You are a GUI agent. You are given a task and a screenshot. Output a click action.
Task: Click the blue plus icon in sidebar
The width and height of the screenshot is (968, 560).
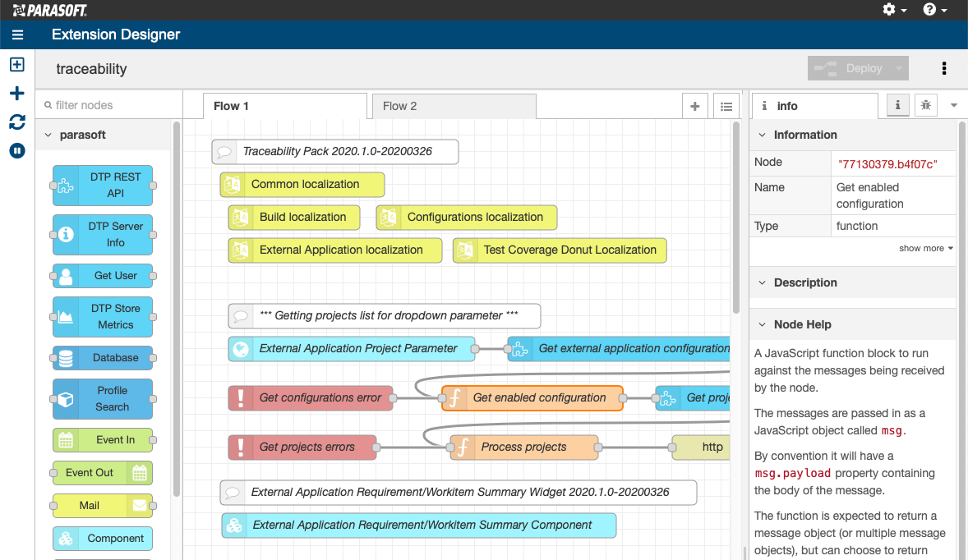click(x=17, y=93)
